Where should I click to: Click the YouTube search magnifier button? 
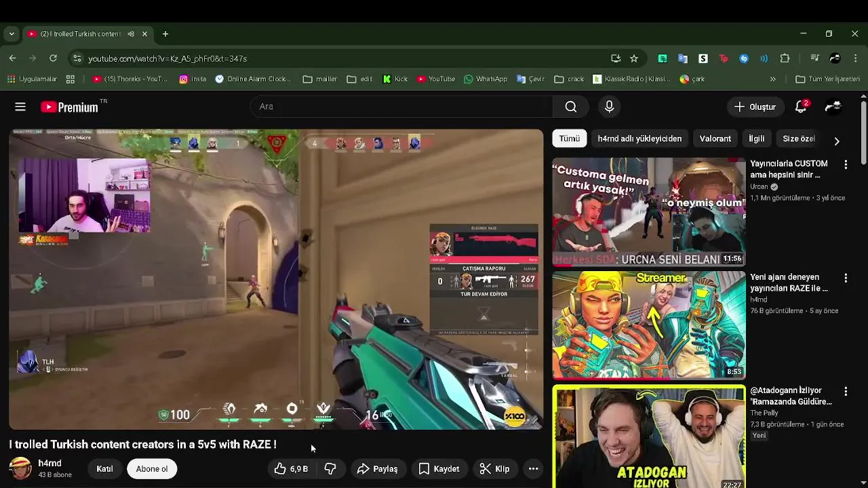pos(571,106)
